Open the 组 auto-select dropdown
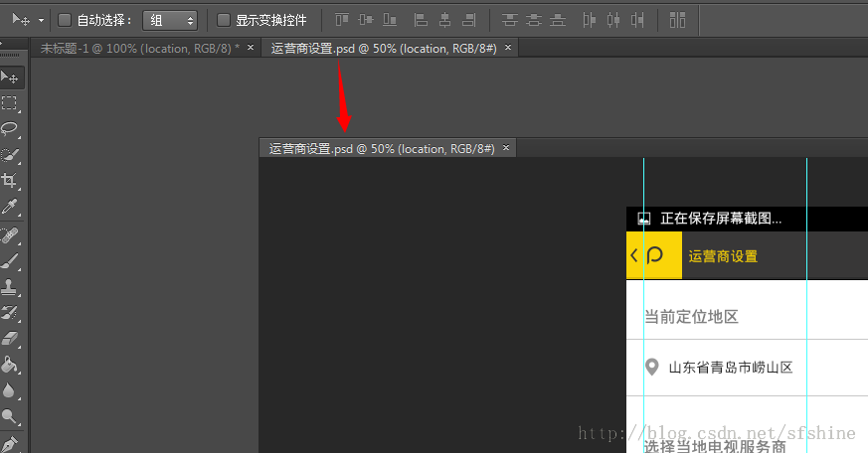868x453 pixels. 170,21
